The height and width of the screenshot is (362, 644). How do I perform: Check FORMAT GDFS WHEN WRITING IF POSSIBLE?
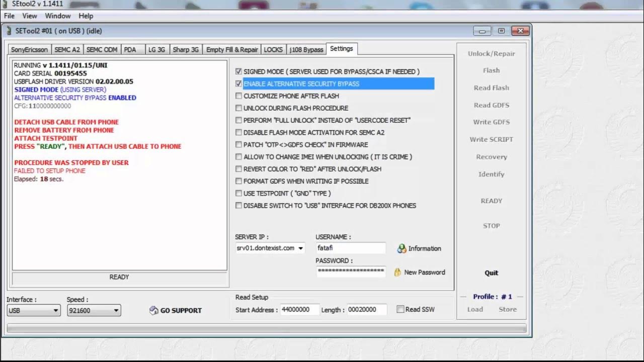click(x=239, y=181)
